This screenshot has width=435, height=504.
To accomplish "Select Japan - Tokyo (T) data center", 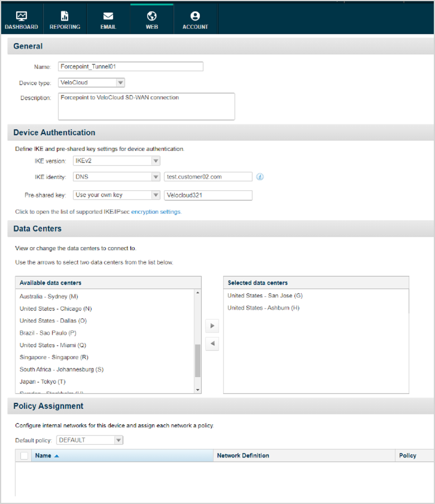I will pyautogui.click(x=42, y=382).
